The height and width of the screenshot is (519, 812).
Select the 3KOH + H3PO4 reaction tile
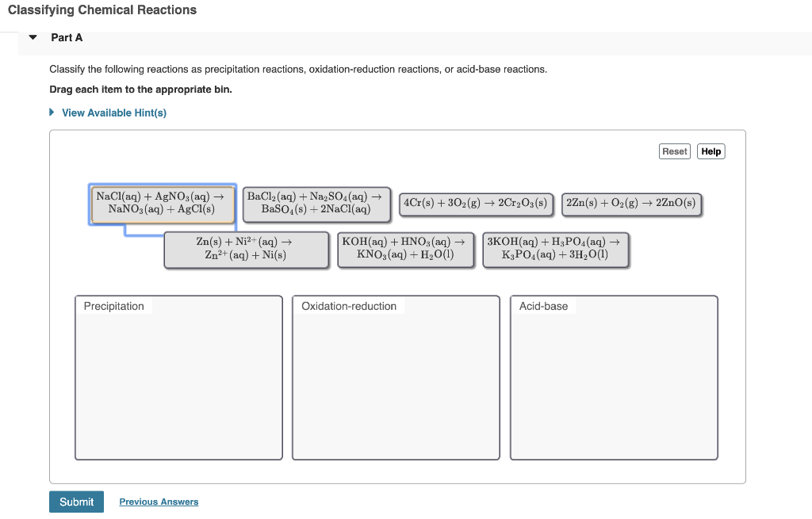click(555, 249)
